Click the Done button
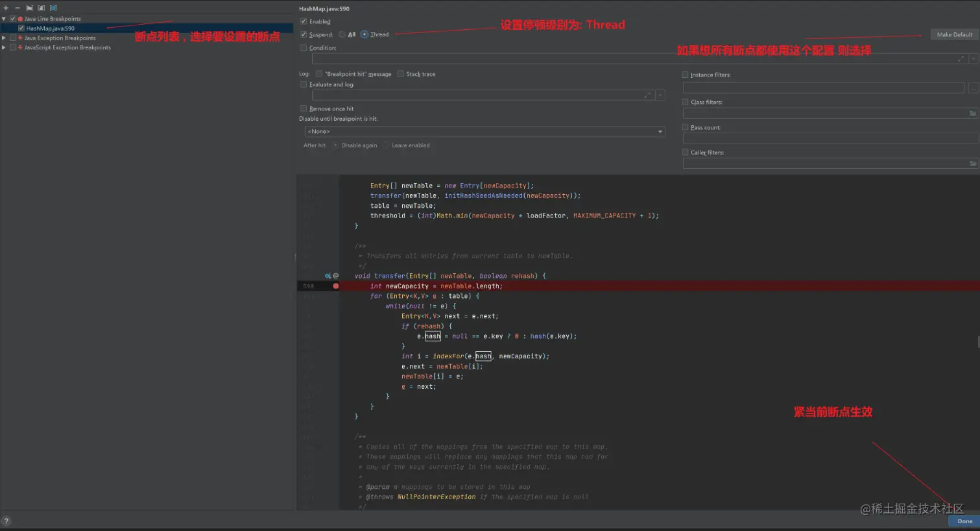The height and width of the screenshot is (531, 980). (964, 521)
